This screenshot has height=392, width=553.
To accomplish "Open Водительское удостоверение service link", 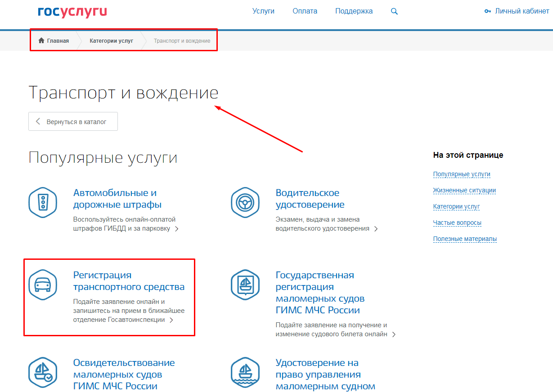I will pyautogui.click(x=310, y=199).
